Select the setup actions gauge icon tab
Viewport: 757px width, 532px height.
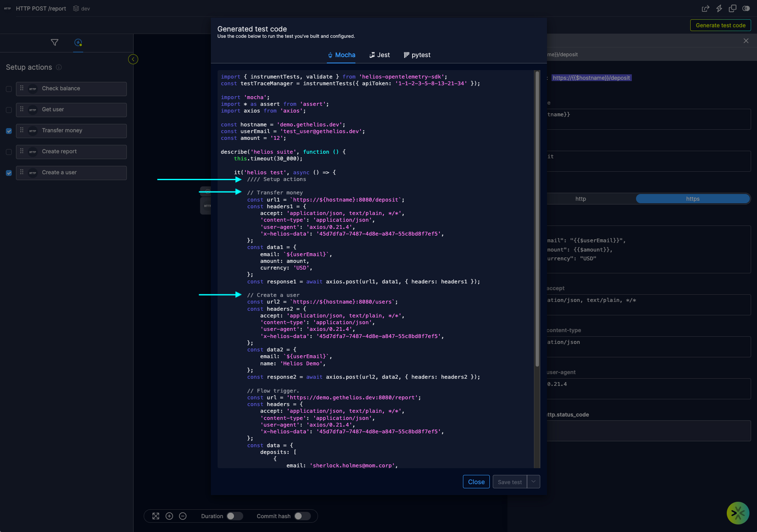[78, 42]
